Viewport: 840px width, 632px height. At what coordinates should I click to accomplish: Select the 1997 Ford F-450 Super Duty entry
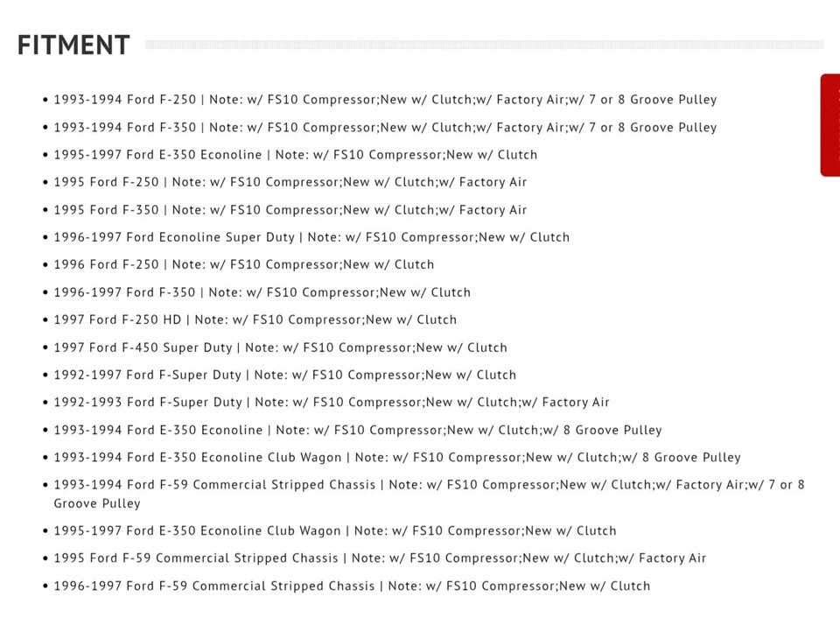click(280, 348)
